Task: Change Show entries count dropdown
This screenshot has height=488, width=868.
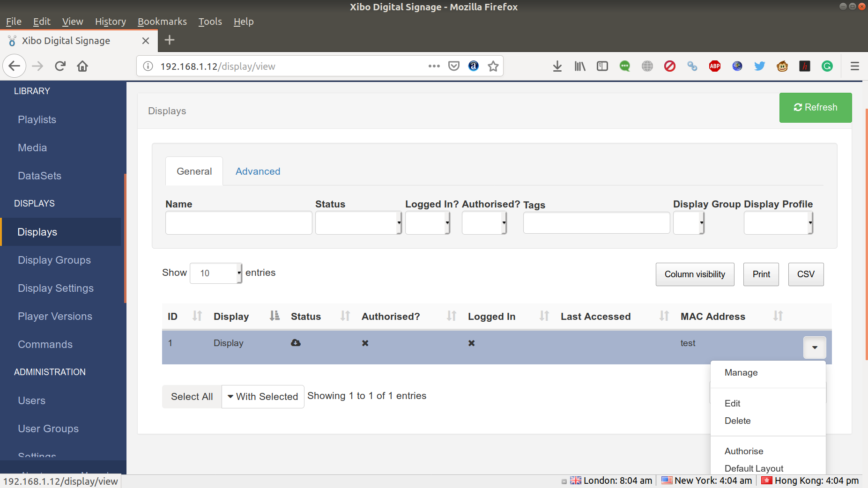Action: coord(216,273)
